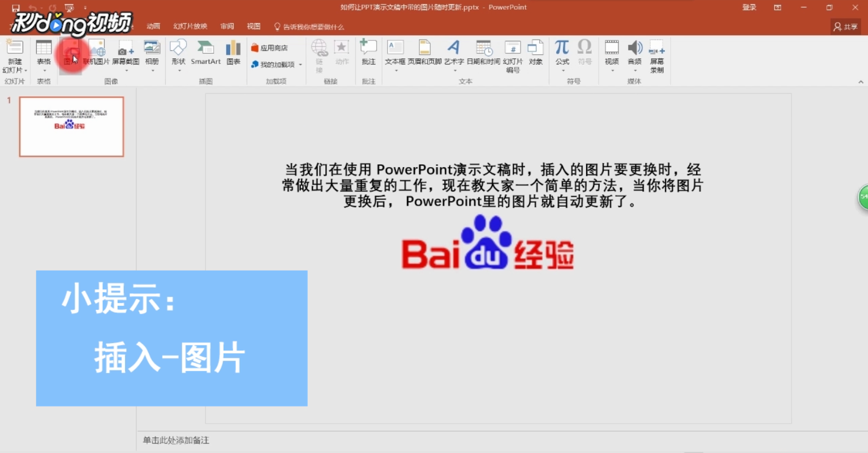The image size is (868, 453).
Task: Click the Sign in (登录) link
Action: tap(749, 7)
